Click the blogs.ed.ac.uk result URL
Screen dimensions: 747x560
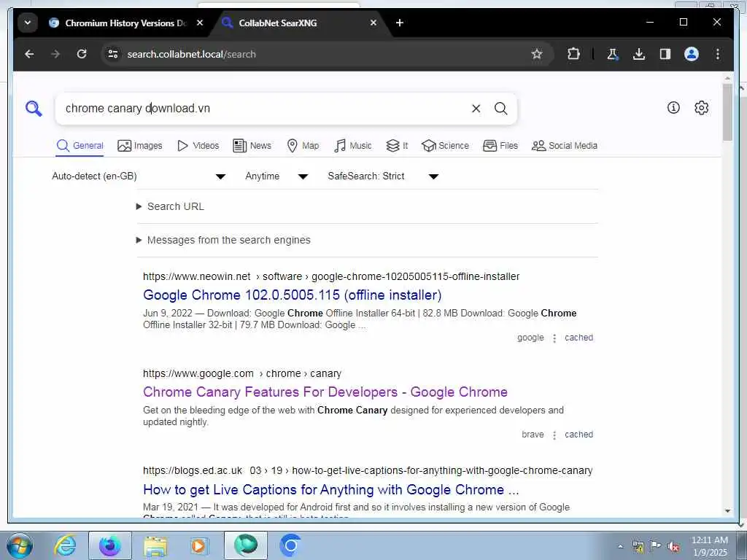click(x=368, y=470)
